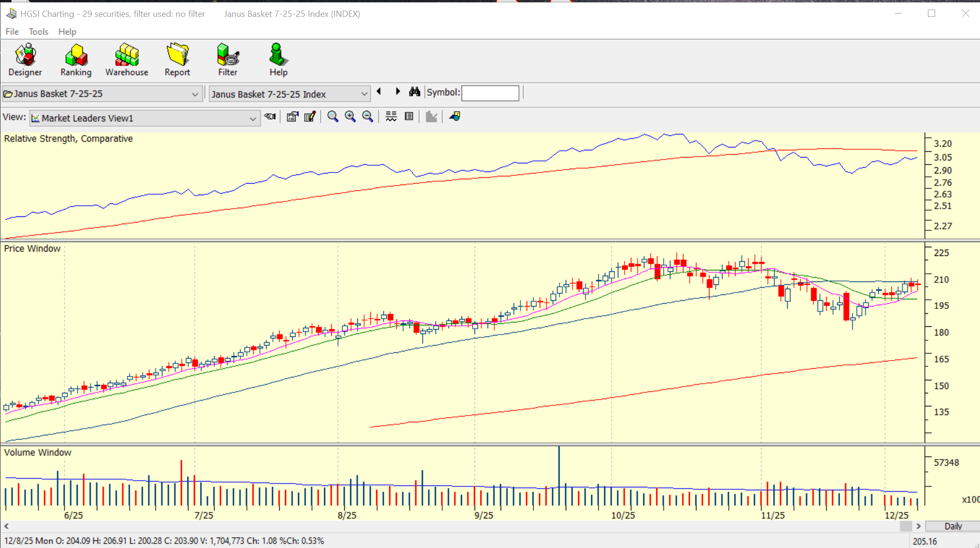Click the Ranking toolbar icon
Viewport: 980px width, 548px height.
tap(76, 60)
